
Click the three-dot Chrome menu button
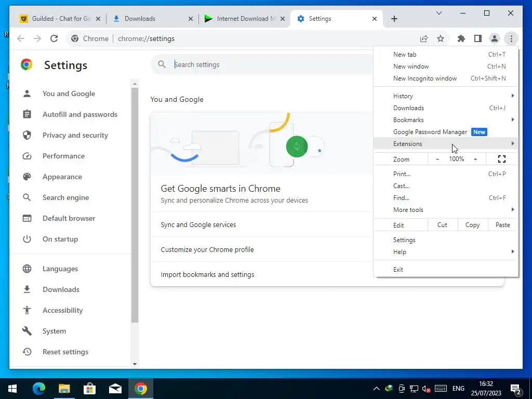pyautogui.click(x=511, y=38)
